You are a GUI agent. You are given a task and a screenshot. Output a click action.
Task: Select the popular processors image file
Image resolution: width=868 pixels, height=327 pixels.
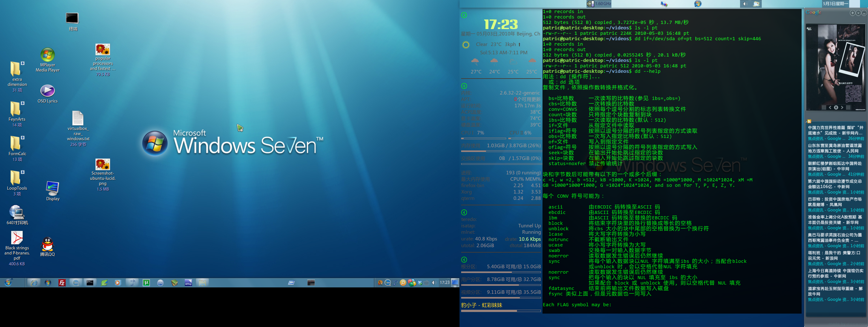103,49
